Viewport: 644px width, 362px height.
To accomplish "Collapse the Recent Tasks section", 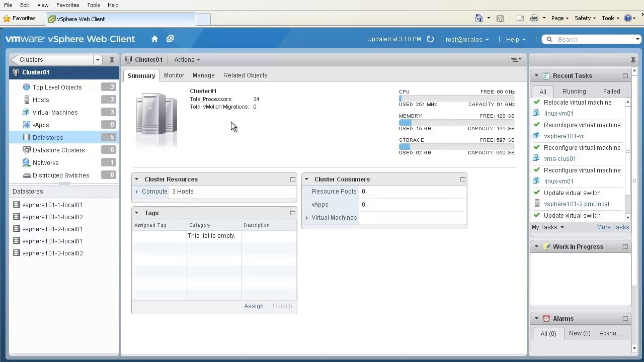I will [x=536, y=76].
